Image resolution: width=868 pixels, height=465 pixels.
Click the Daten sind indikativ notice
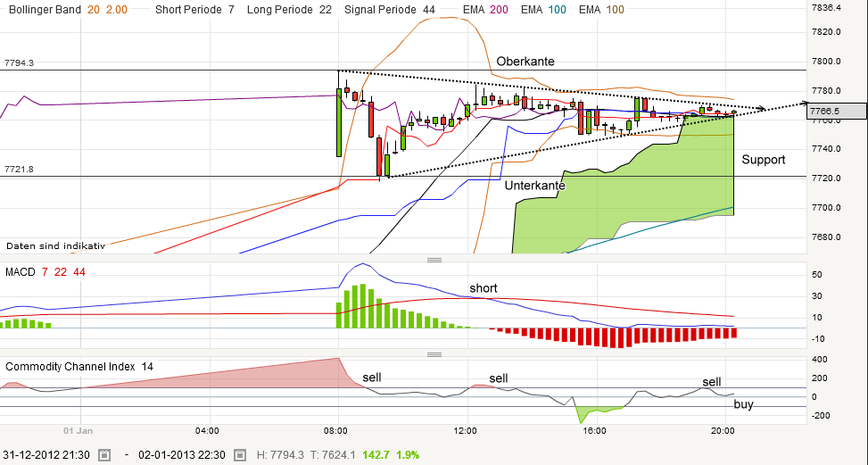[55, 245]
